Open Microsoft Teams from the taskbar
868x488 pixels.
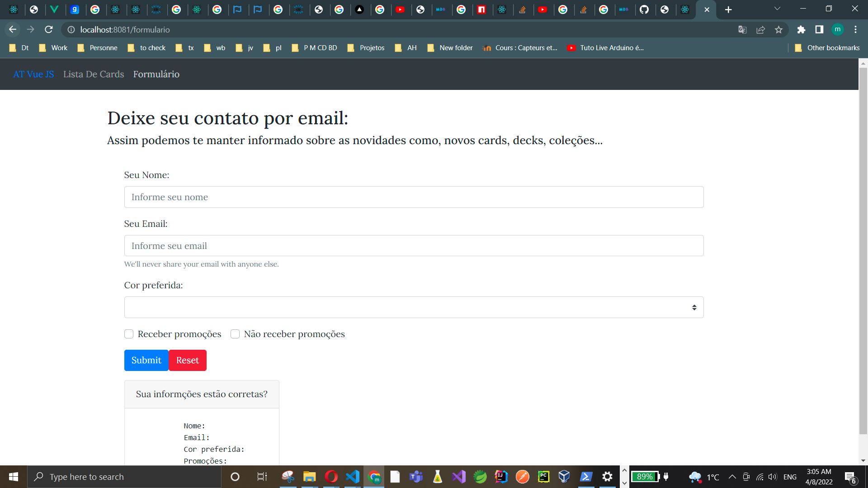415,476
